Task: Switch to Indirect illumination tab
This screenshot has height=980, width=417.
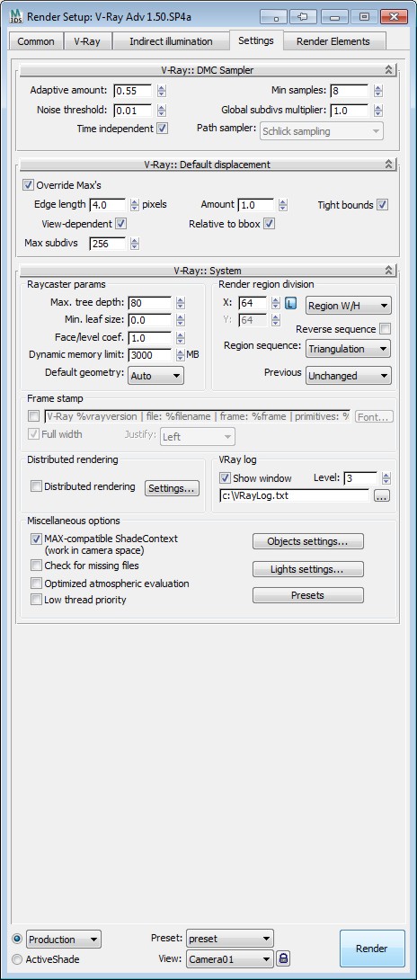Action: point(171,42)
